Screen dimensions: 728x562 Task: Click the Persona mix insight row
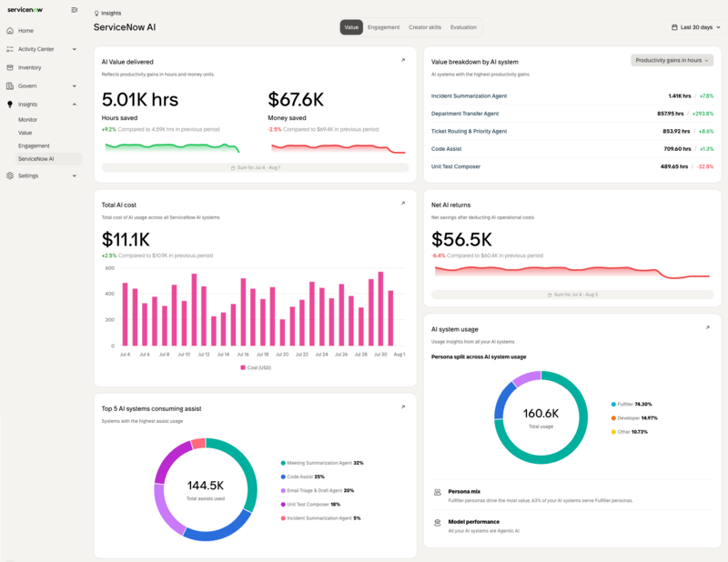tap(572, 496)
